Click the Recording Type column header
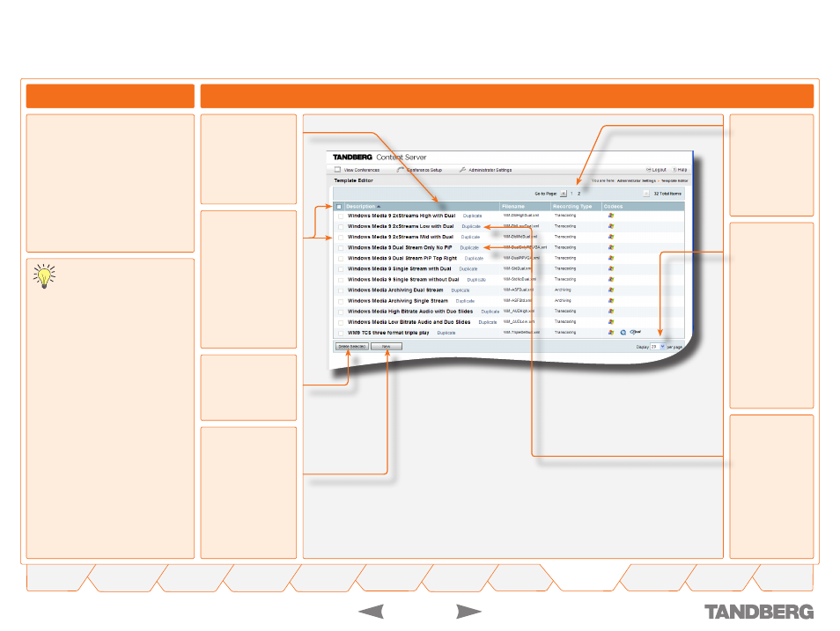The width and height of the screenshot is (840, 631). 572,206
